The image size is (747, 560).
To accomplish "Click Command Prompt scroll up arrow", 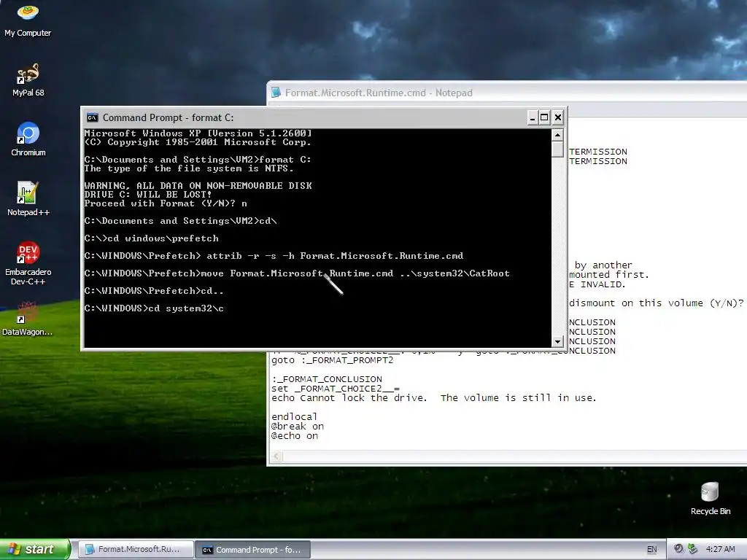I will coord(557,135).
